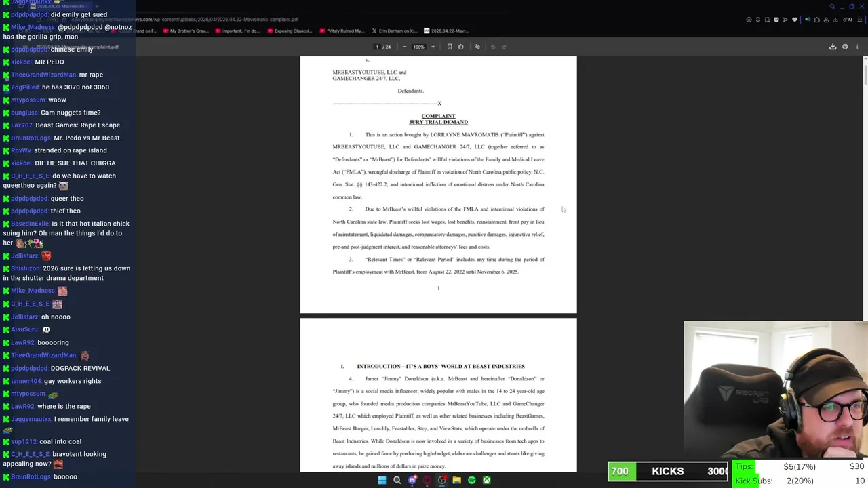
Task: Open Spotify from the taskbar
Action: 471,481
